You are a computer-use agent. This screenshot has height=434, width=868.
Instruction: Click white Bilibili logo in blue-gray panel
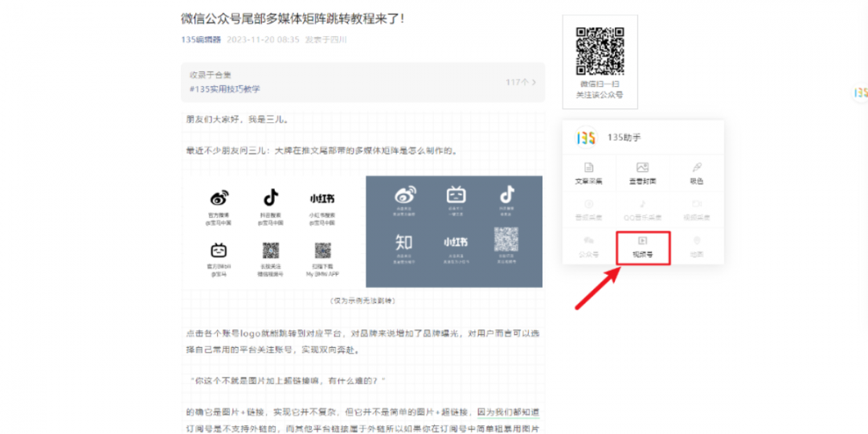pos(457,194)
